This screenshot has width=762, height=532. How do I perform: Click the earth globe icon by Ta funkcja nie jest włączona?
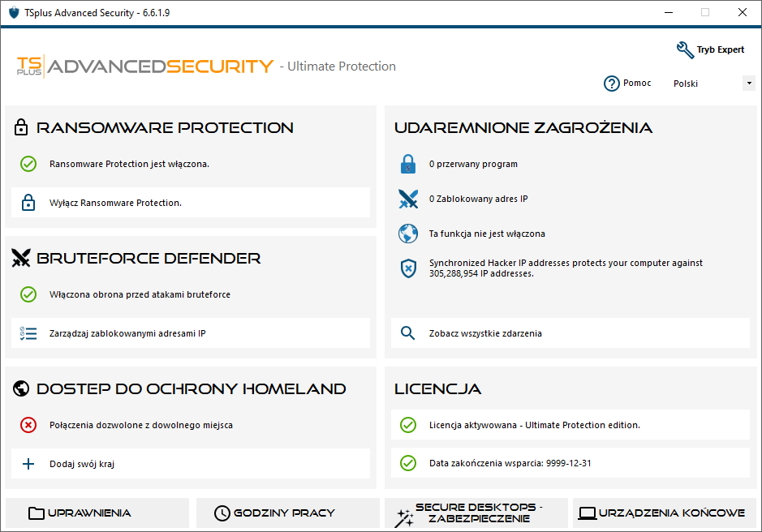point(407,234)
